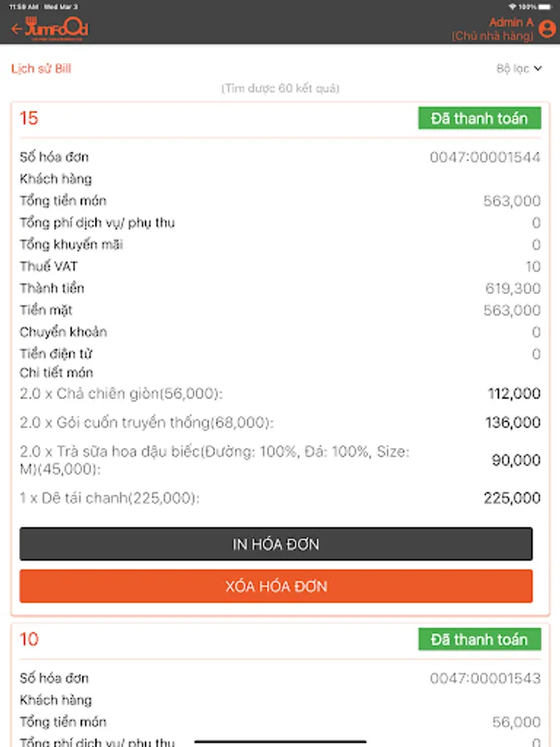Tap Đã thanh toán badge on bill 10

click(x=479, y=639)
